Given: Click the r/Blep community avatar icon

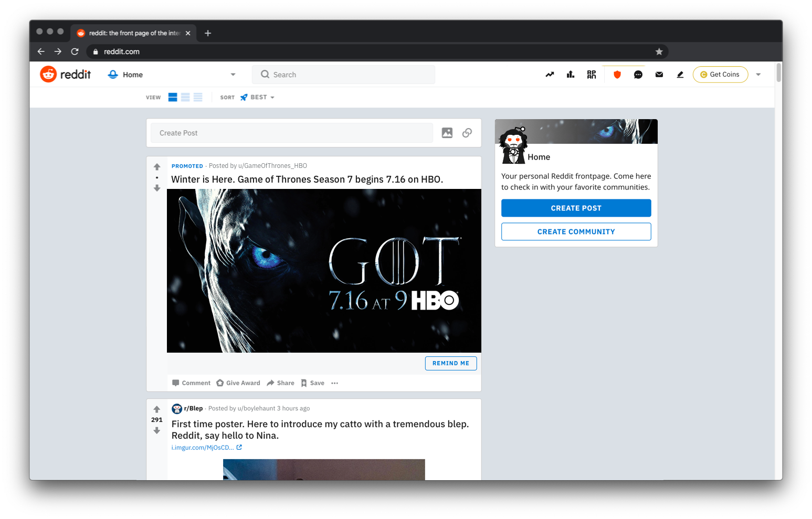Looking at the screenshot, I should 177,409.
